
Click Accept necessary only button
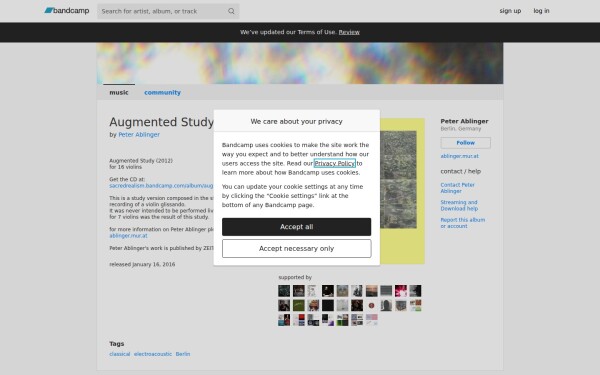pos(297,249)
